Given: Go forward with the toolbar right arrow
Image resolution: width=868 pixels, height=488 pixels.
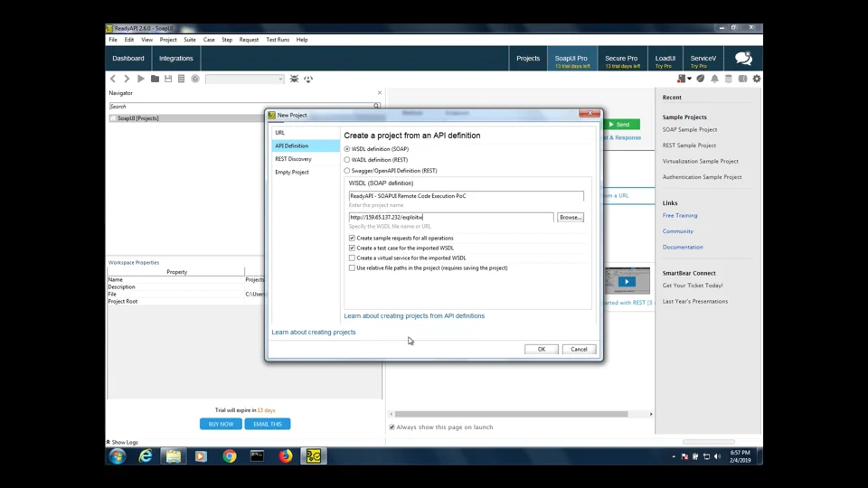Looking at the screenshot, I should click(x=127, y=80).
